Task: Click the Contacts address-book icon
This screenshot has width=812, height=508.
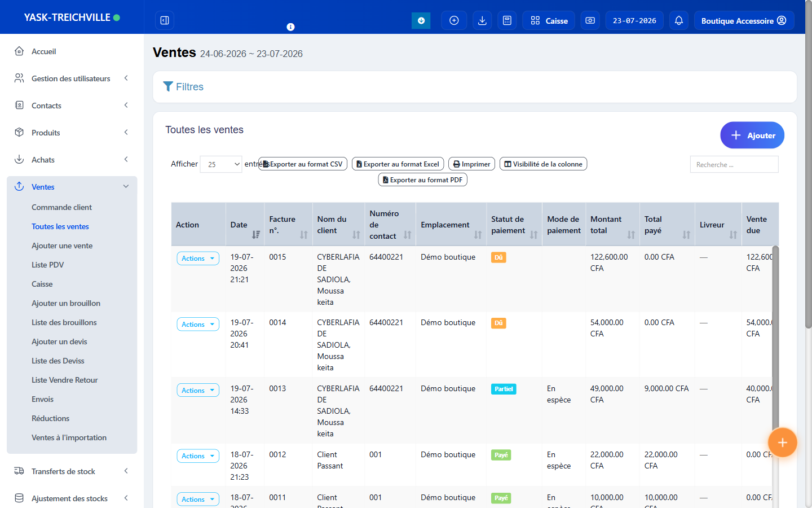Action: point(19,106)
